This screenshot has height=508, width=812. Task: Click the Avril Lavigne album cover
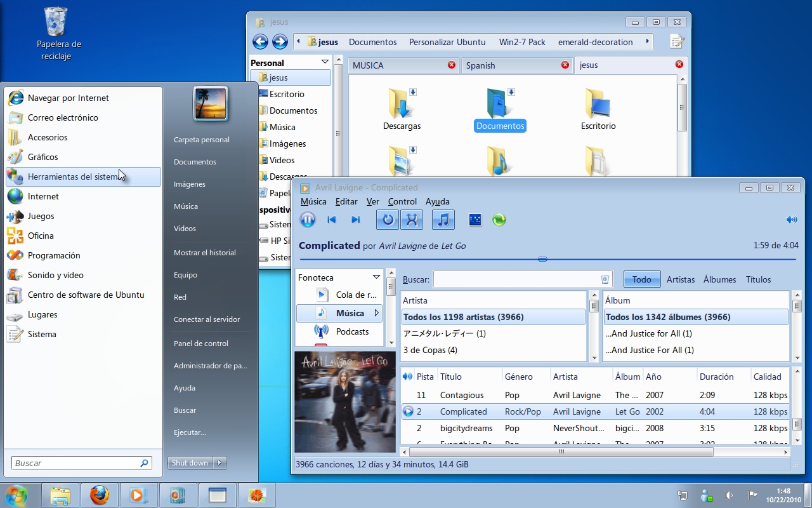[345, 402]
